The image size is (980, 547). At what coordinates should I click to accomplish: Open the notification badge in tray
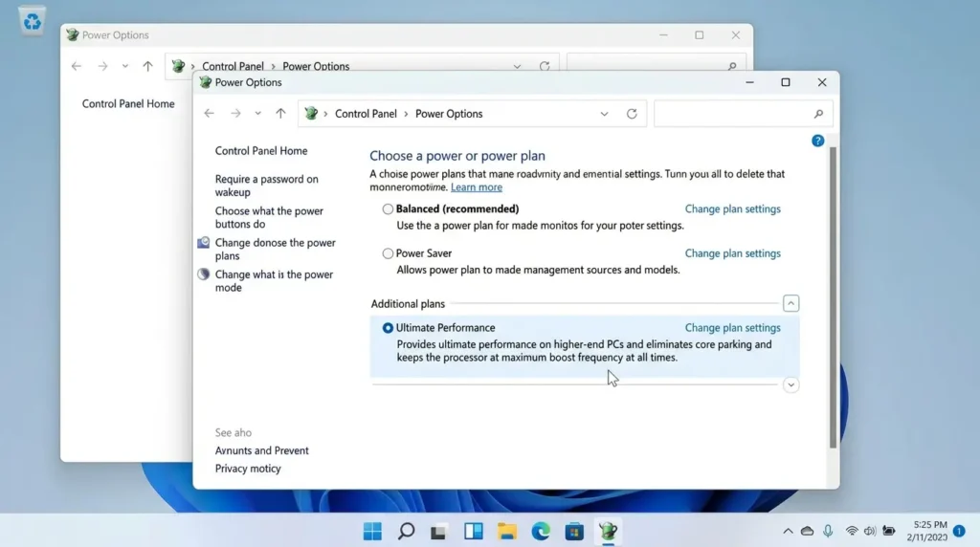[x=959, y=532]
